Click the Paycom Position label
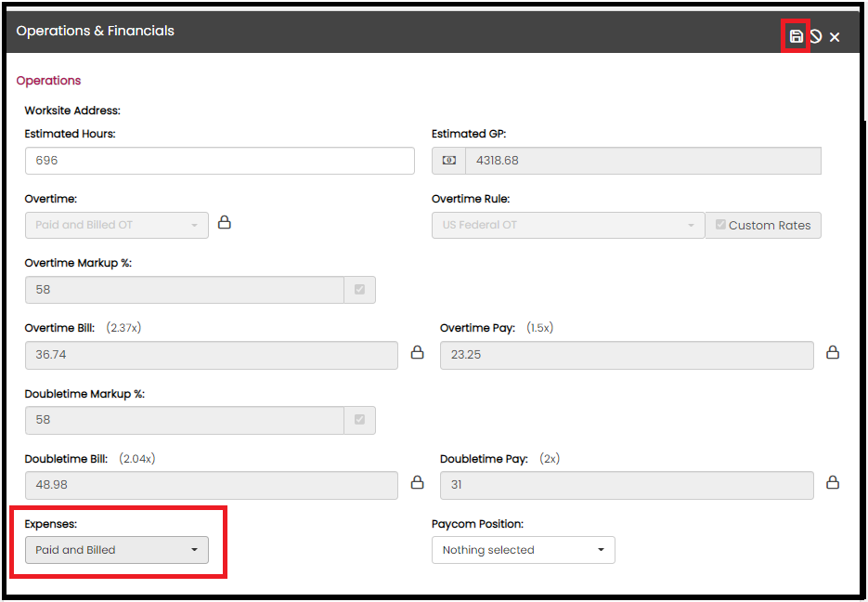 pos(478,524)
